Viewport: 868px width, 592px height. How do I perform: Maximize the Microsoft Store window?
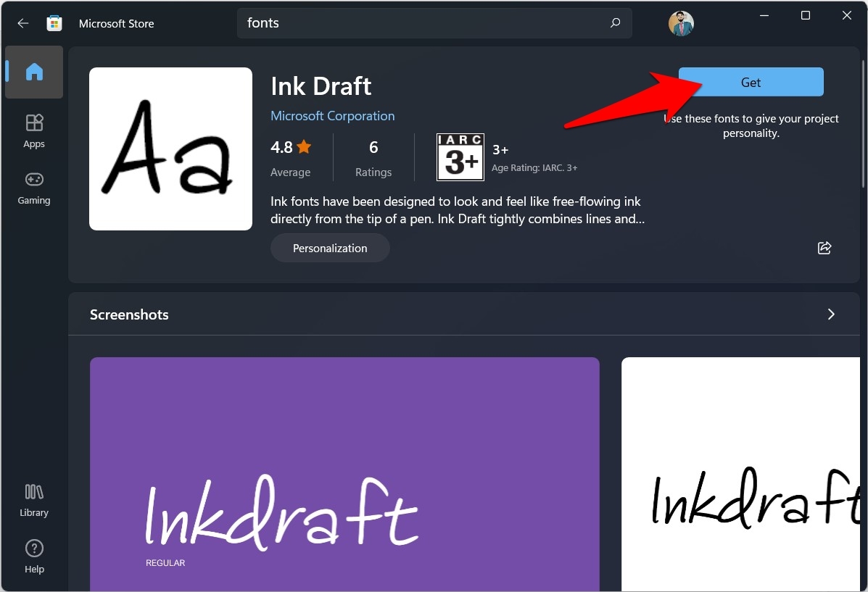806,15
